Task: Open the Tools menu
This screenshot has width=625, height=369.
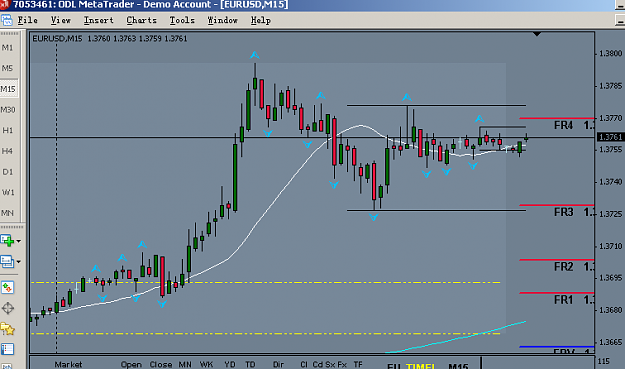Action: [x=182, y=20]
